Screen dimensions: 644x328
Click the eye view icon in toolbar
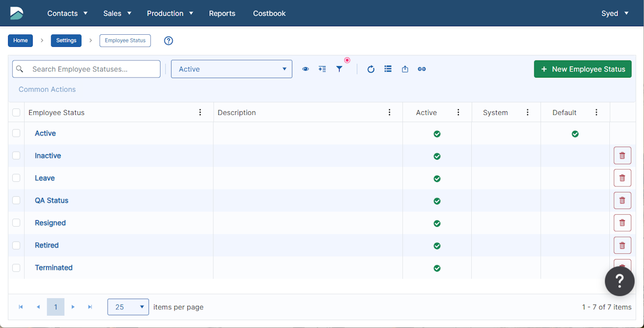[305, 69]
